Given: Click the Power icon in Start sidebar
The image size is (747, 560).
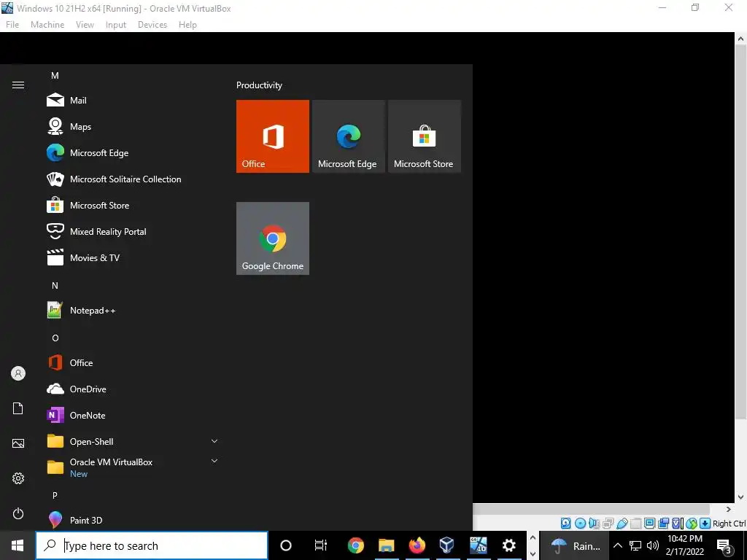Looking at the screenshot, I should pos(18,513).
